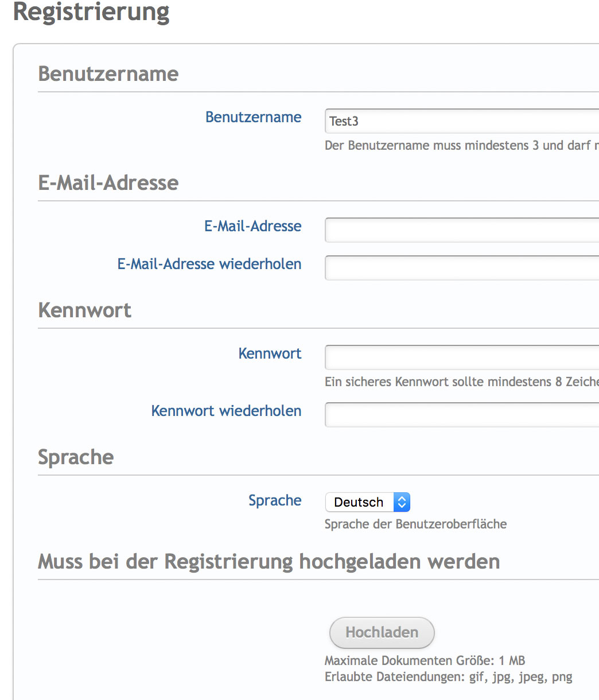Click the Sprache der Benutzeroberfläche hint text
This screenshot has height=700, width=599.
tap(415, 524)
